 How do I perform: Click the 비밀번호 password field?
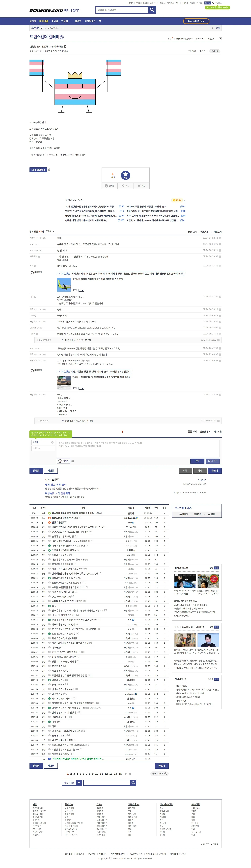pyautogui.click(x=43, y=448)
